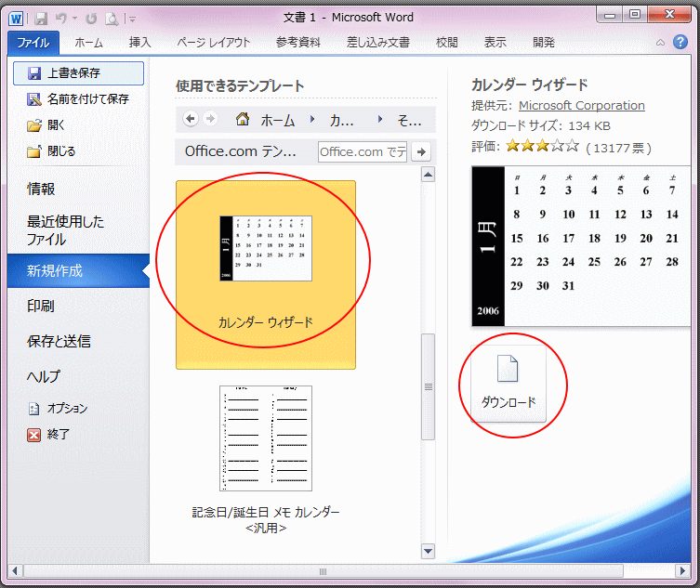
Task: Open the 参考資料 ribbon tab
Action: click(x=297, y=43)
